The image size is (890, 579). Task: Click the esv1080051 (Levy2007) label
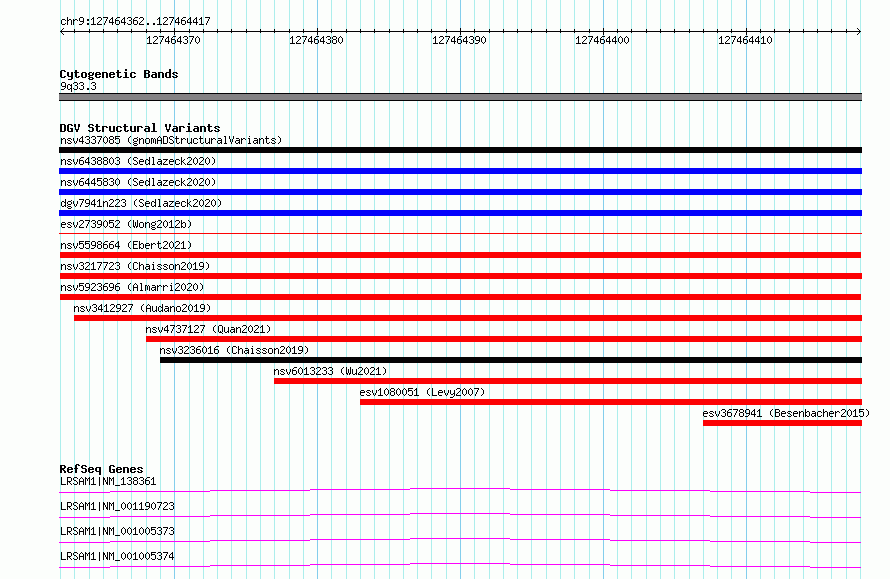[422, 392]
